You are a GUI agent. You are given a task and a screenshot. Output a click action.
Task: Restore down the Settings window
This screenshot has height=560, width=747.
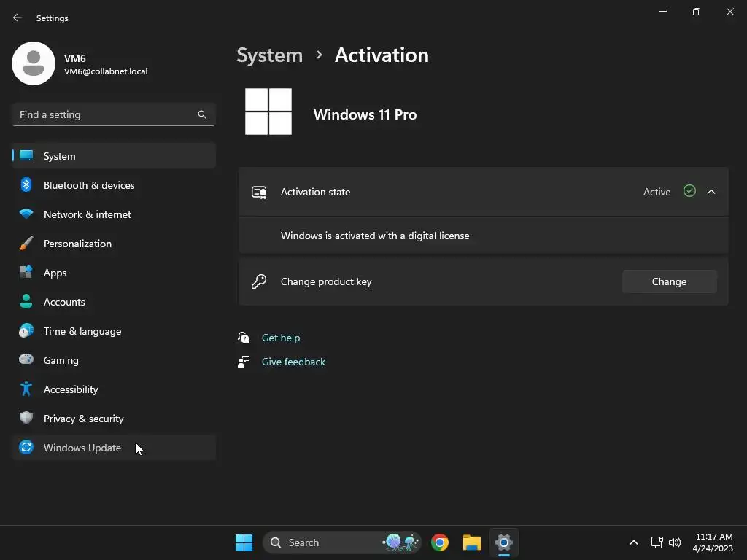[x=697, y=12]
